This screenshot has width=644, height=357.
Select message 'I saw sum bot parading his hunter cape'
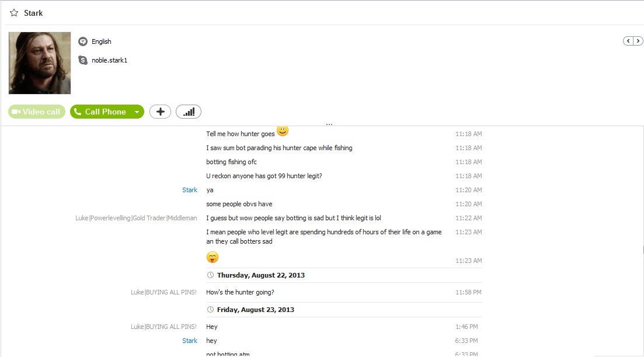coord(279,148)
